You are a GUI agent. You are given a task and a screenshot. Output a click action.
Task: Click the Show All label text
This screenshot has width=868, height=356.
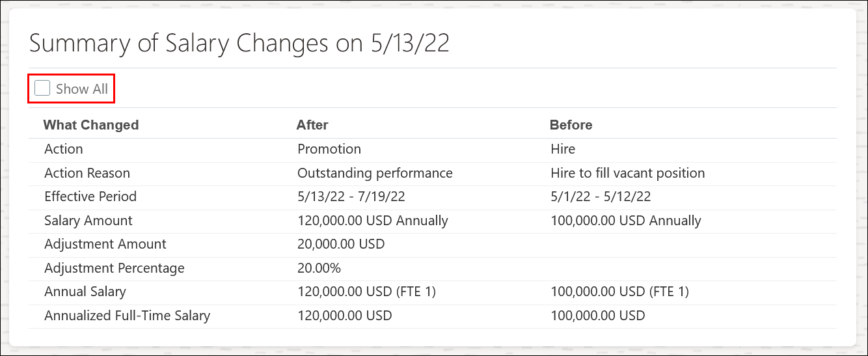tap(82, 89)
